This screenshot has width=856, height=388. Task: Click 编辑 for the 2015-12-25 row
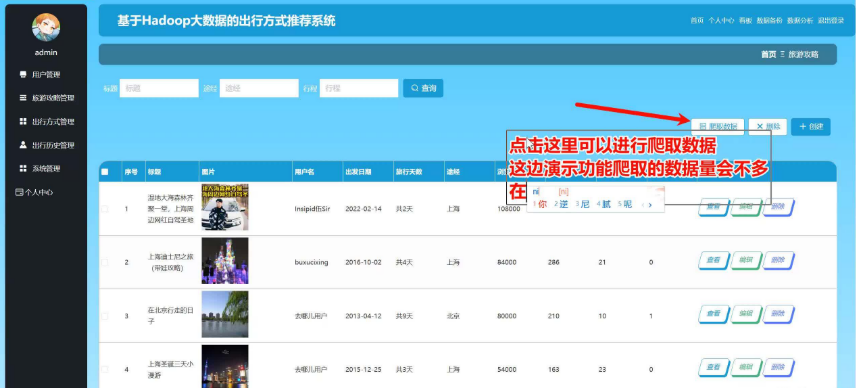[746, 368]
